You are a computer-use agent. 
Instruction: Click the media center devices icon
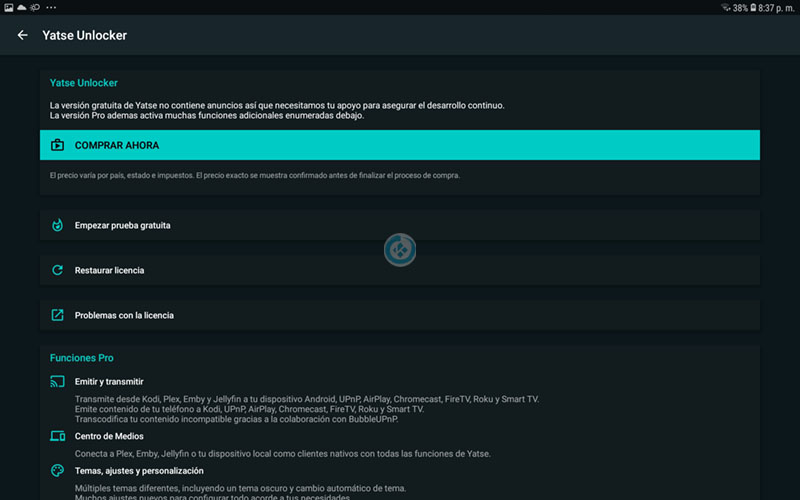coord(57,436)
